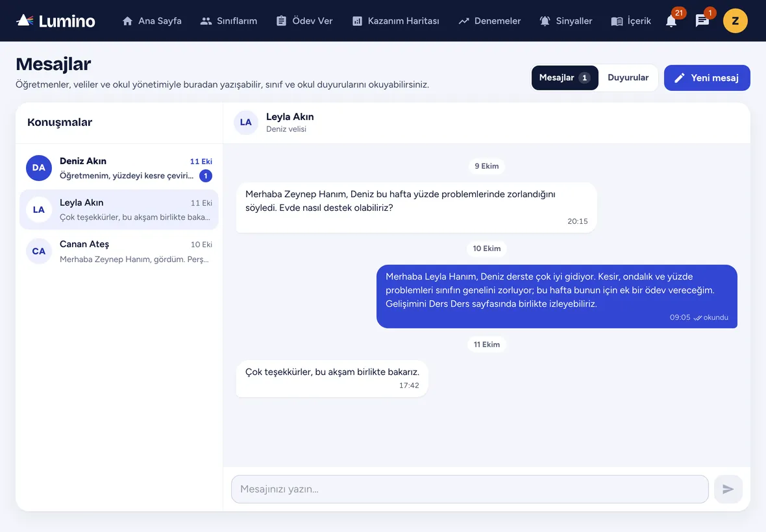Click the people icon beside Sınıflarım
This screenshot has width=766, height=532.
pyautogui.click(x=206, y=21)
